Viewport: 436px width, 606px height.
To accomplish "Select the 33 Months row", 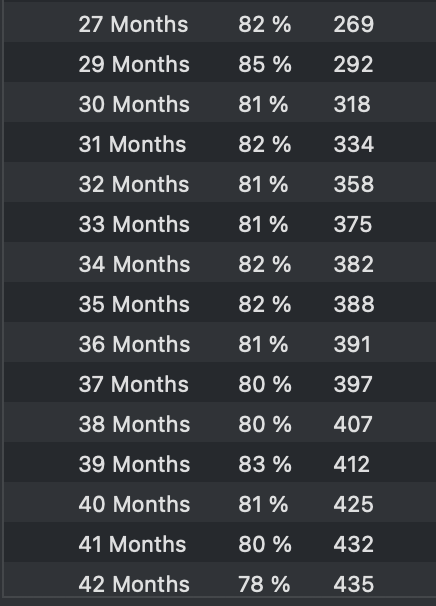I will 220,224.
